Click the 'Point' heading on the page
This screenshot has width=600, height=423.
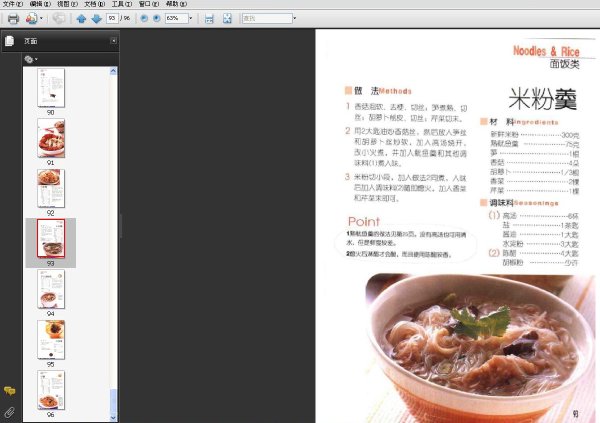pos(364,222)
